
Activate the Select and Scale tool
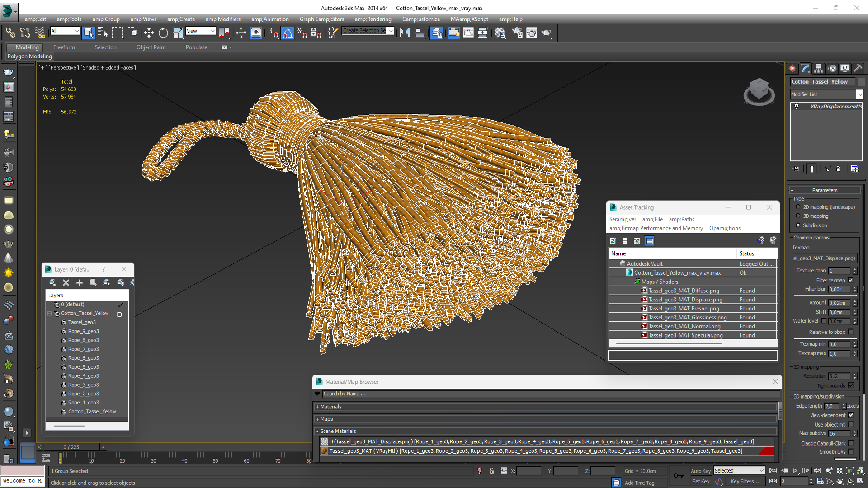tap(178, 33)
